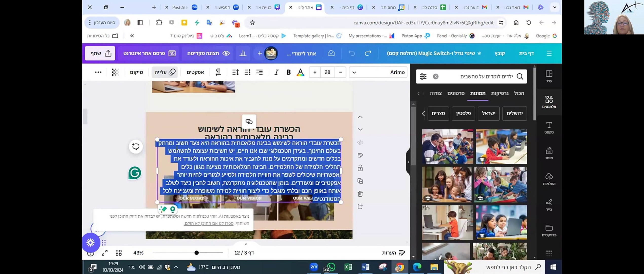
Task: Click the undo arrow in the top bar
Action: click(352, 53)
